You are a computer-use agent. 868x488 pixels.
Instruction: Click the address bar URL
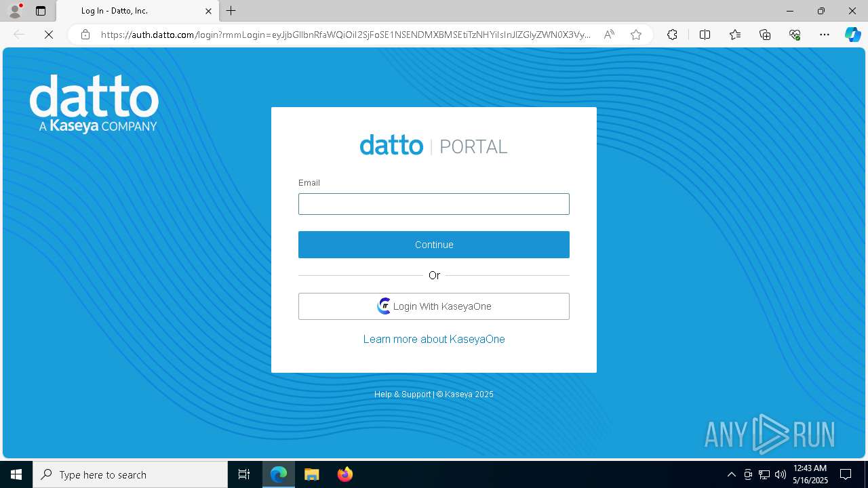pyautogui.click(x=346, y=35)
